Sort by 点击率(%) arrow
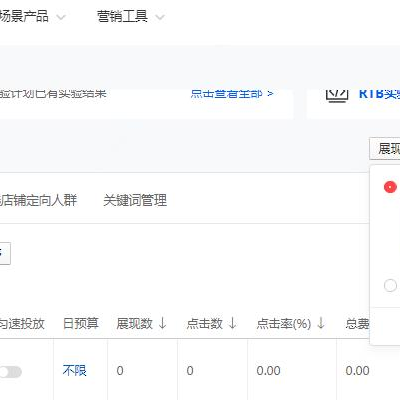The width and height of the screenshot is (400, 400). tap(321, 323)
